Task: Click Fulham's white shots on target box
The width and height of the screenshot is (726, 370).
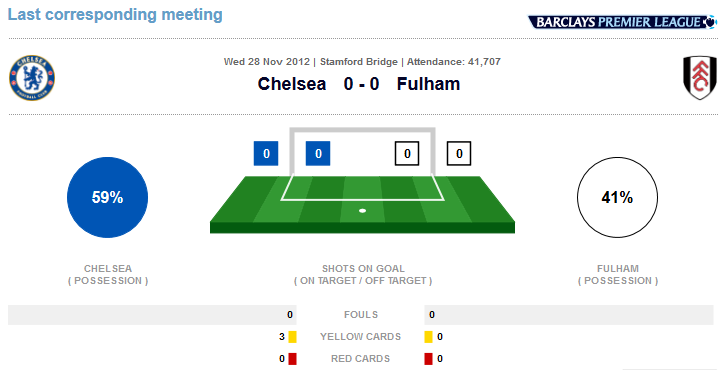Action: (x=407, y=153)
